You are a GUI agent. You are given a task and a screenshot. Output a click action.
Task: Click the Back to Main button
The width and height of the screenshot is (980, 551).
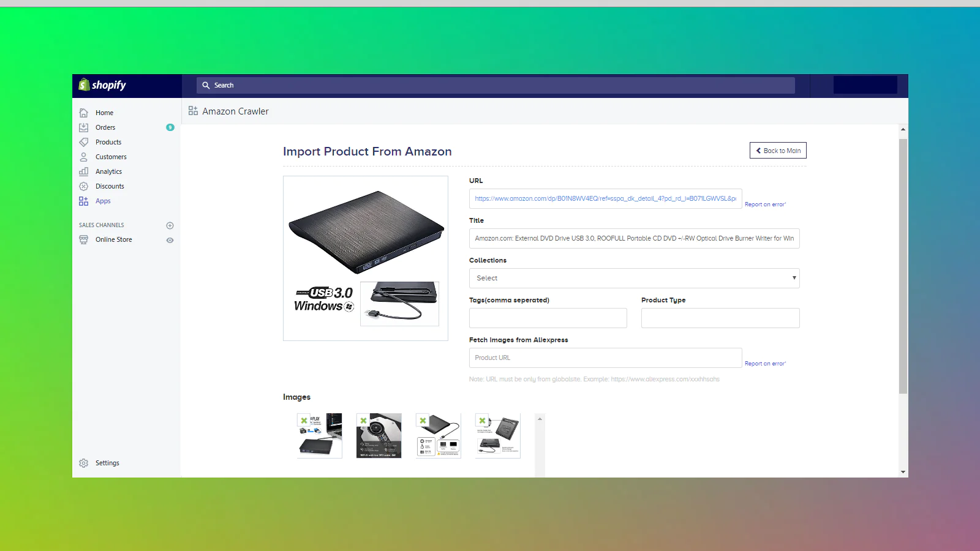(778, 151)
